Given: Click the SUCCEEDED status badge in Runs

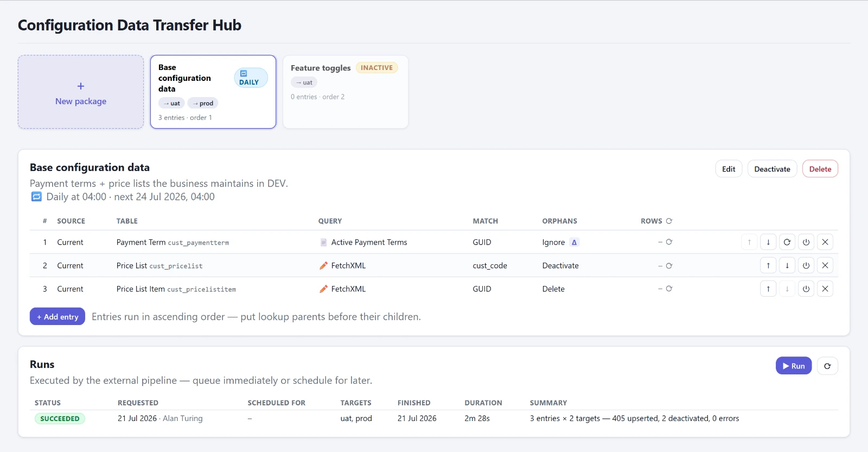Looking at the screenshot, I should (x=60, y=419).
